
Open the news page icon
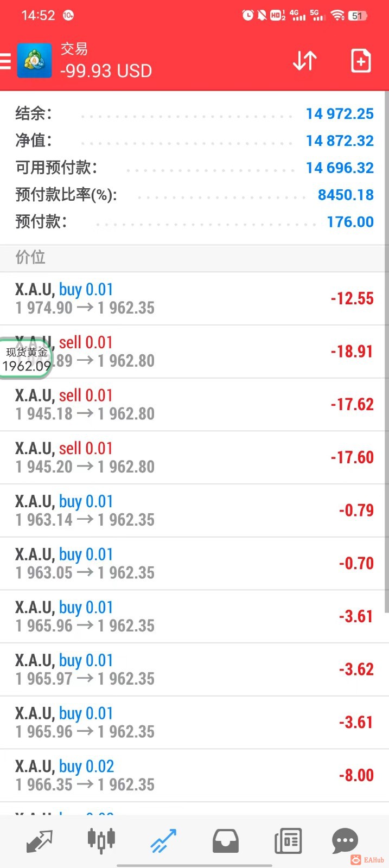click(x=288, y=841)
